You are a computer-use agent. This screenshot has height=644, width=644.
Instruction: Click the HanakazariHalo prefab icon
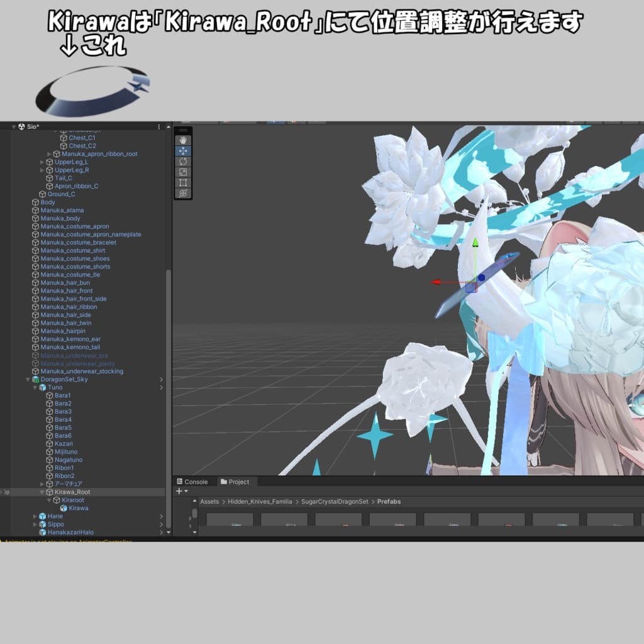point(43,532)
